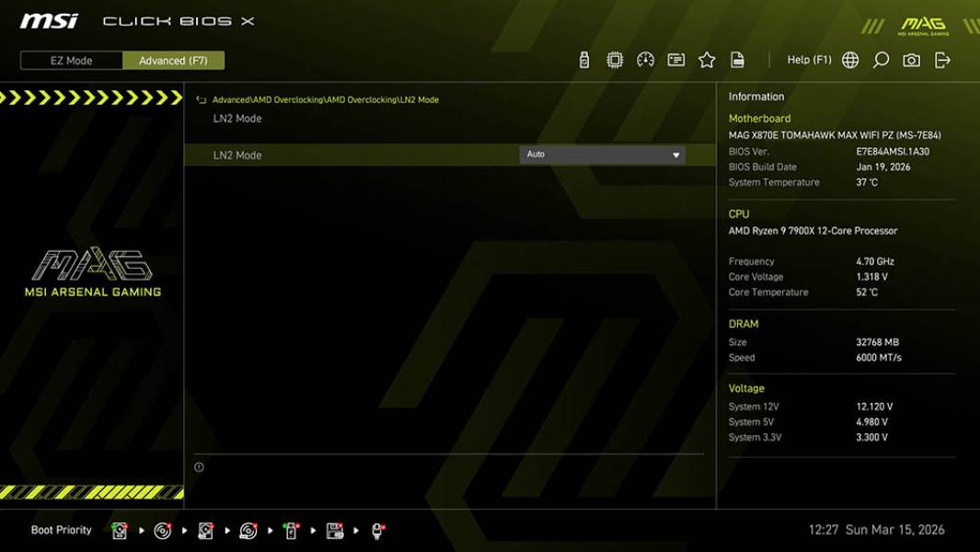Switch to the Advanced (F7) tab
Screen dimensions: 980x552
[x=174, y=61]
